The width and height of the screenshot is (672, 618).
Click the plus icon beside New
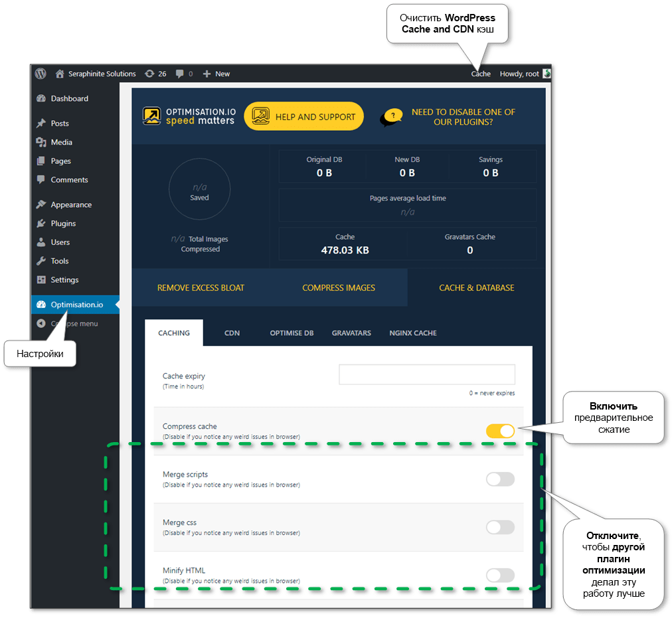pyautogui.click(x=207, y=74)
